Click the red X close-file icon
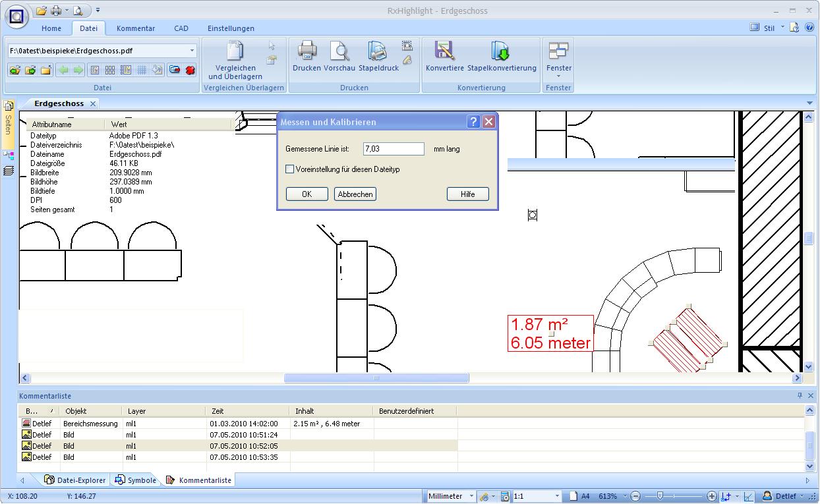This screenshot has width=820, height=504. tap(190, 70)
